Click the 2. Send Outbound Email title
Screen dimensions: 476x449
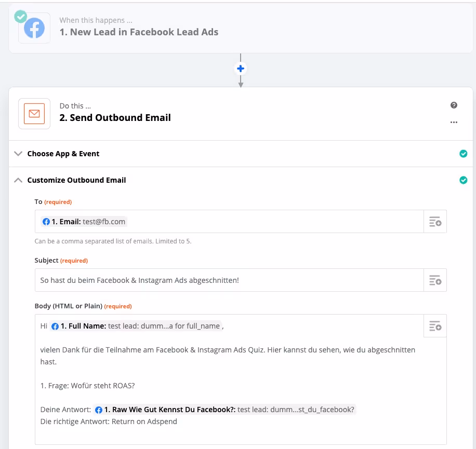(x=115, y=118)
